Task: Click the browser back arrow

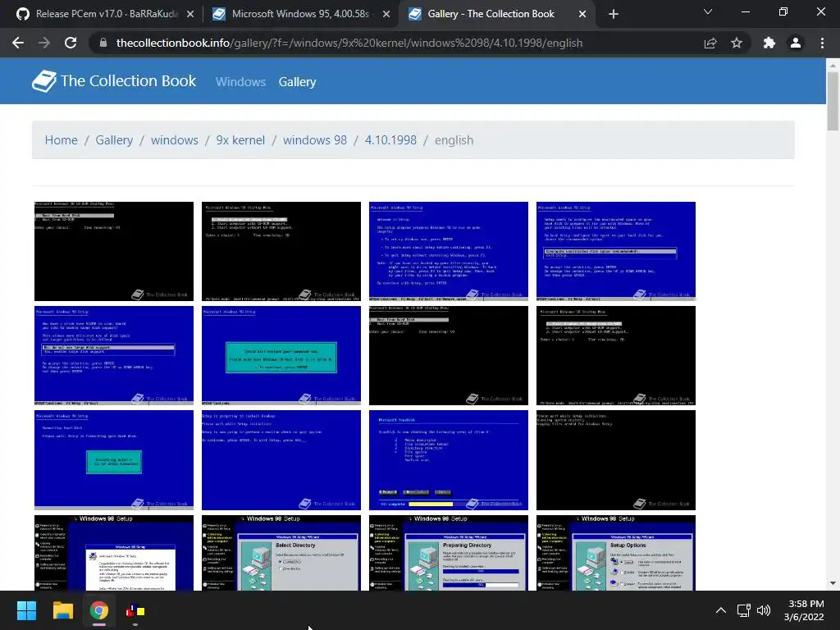Action: [x=18, y=43]
